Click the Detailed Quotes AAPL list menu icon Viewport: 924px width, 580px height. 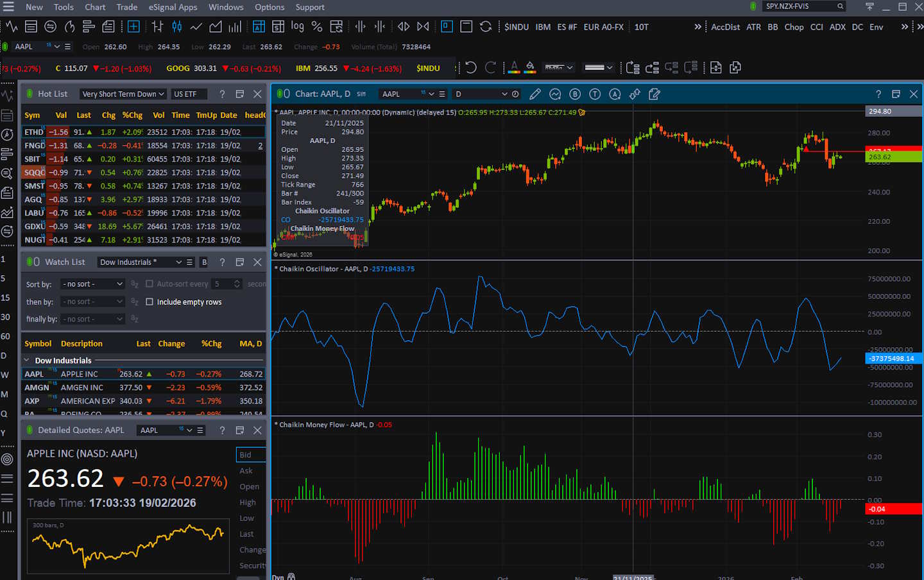click(200, 431)
